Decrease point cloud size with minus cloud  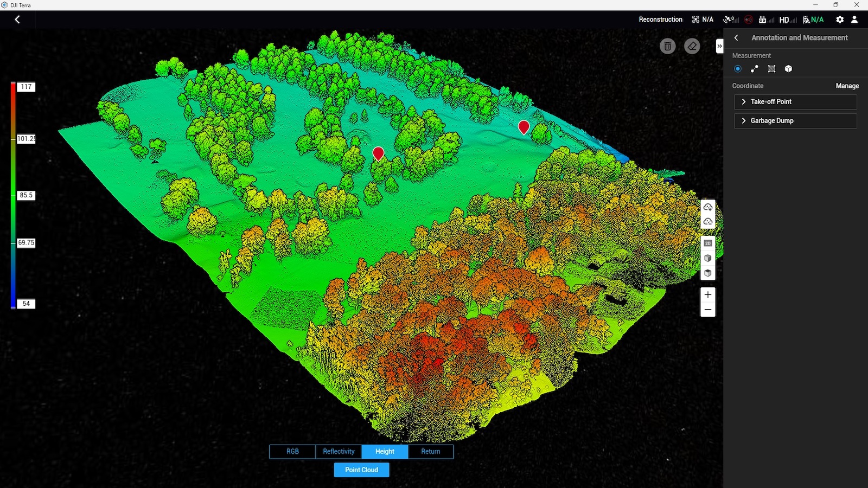(708, 222)
